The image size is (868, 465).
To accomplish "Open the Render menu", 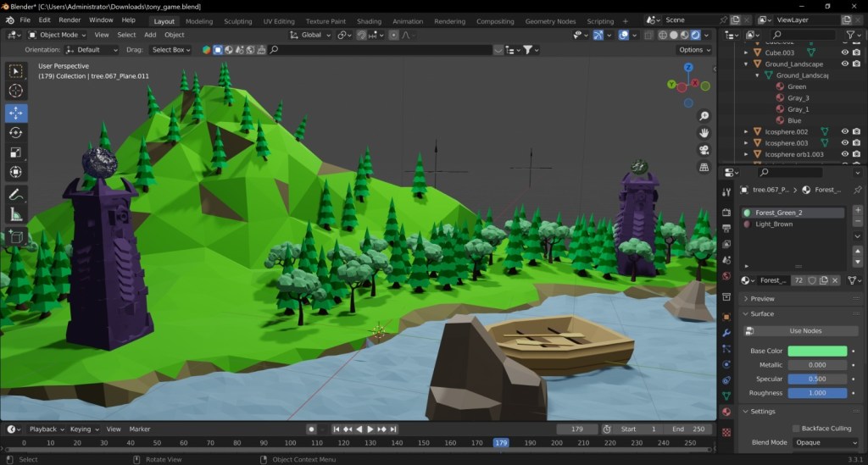I will click(x=70, y=19).
